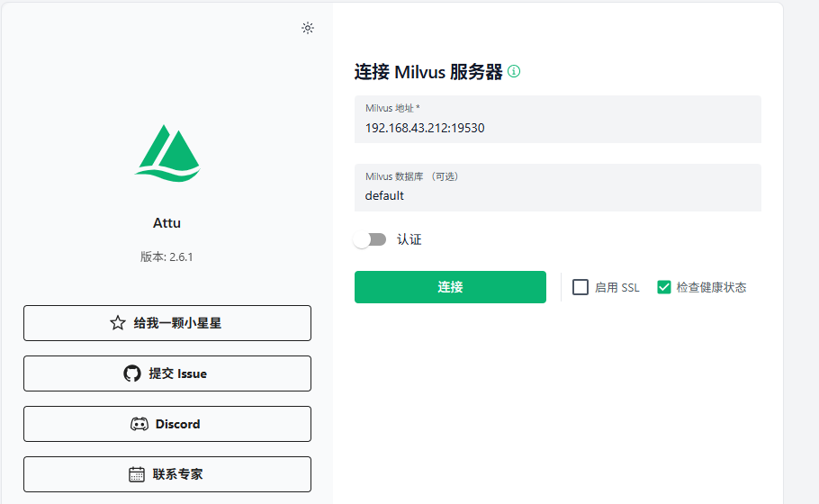Click the 提交 Issue GitHub button
The image size is (819, 504).
(x=167, y=373)
